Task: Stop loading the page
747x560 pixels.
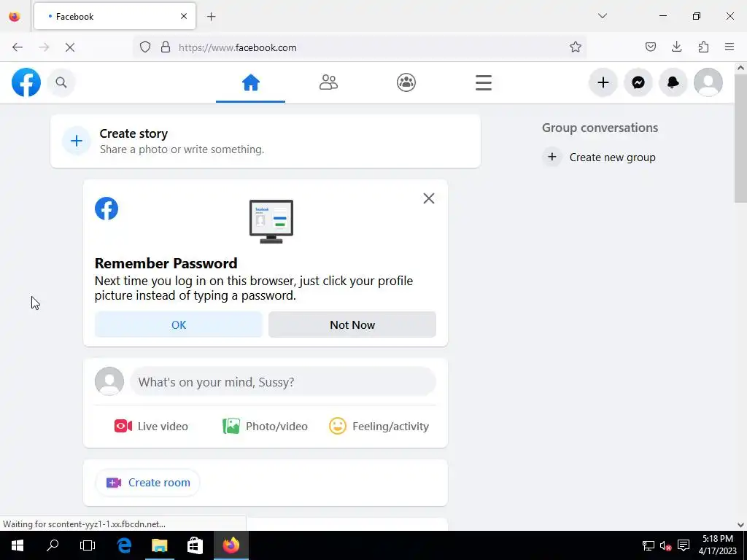Action: pyautogui.click(x=70, y=47)
